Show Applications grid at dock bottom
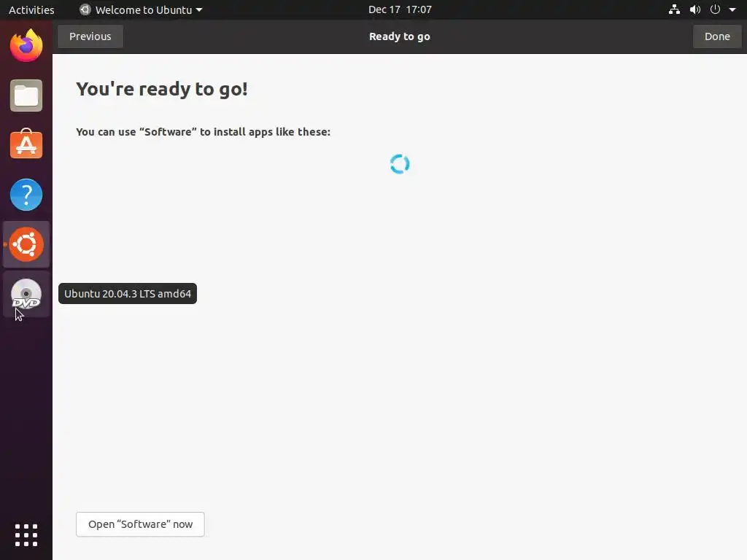The width and height of the screenshot is (747, 560). coord(26,535)
